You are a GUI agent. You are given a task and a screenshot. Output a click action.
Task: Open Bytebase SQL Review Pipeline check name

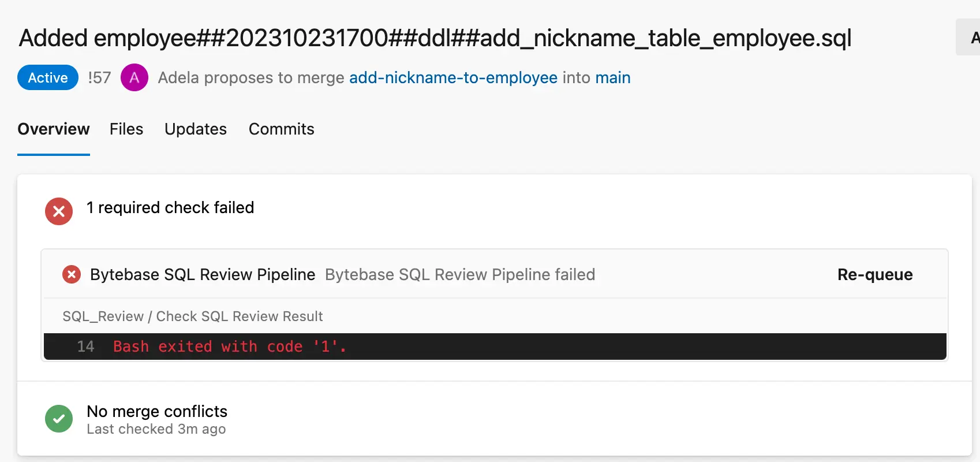click(203, 274)
